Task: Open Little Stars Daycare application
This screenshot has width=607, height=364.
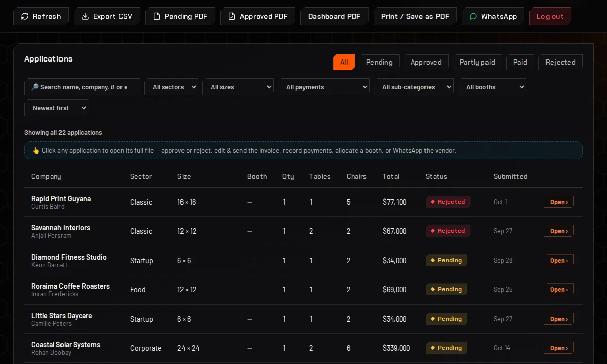Action: pyautogui.click(x=559, y=319)
